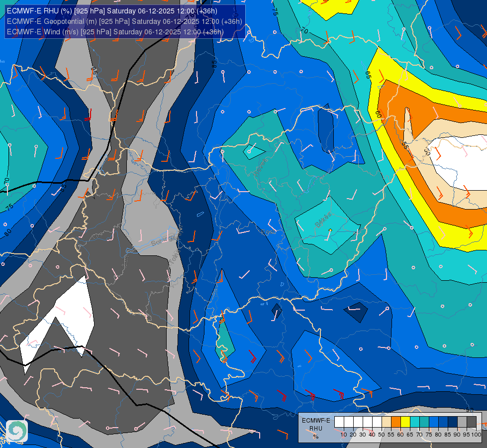Click the 60 contour label near the yellow band
Image resolution: width=487 pixels, height=448 pixels.
point(378,114)
